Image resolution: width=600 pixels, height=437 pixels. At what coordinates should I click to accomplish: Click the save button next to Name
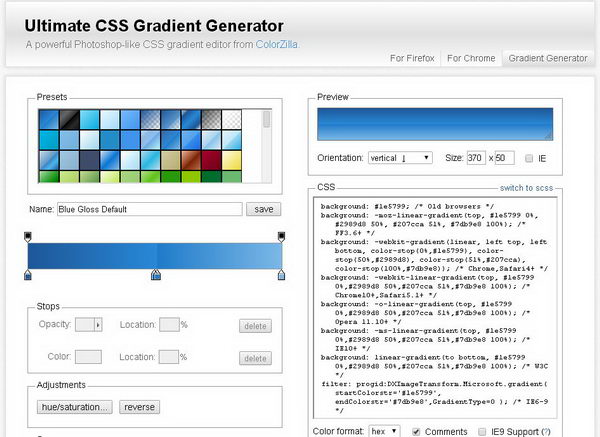264,209
